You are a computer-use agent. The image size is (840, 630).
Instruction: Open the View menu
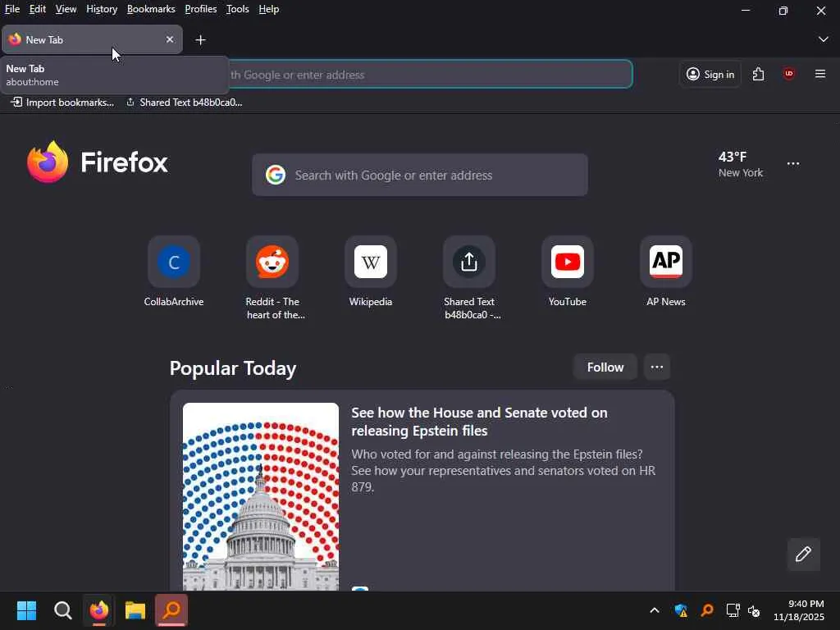click(66, 9)
